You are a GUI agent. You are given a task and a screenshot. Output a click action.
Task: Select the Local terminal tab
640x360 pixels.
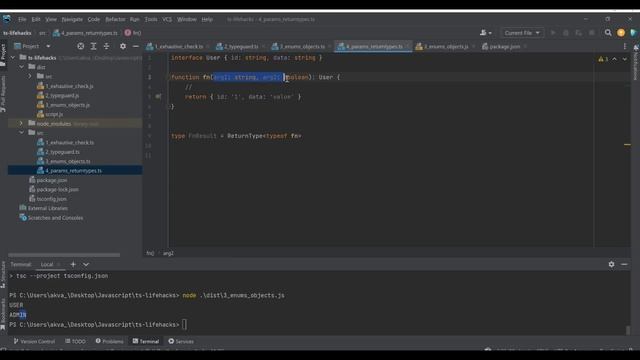click(x=47, y=264)
